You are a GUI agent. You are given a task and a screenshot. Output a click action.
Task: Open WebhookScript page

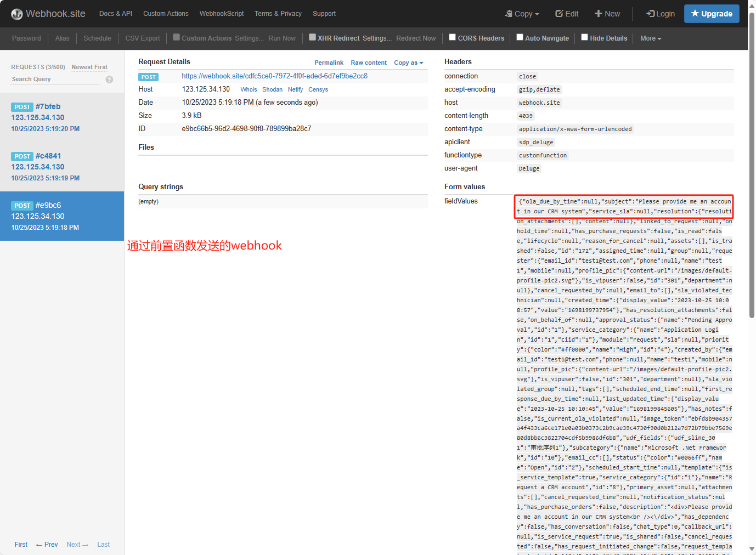coord(222,14)
